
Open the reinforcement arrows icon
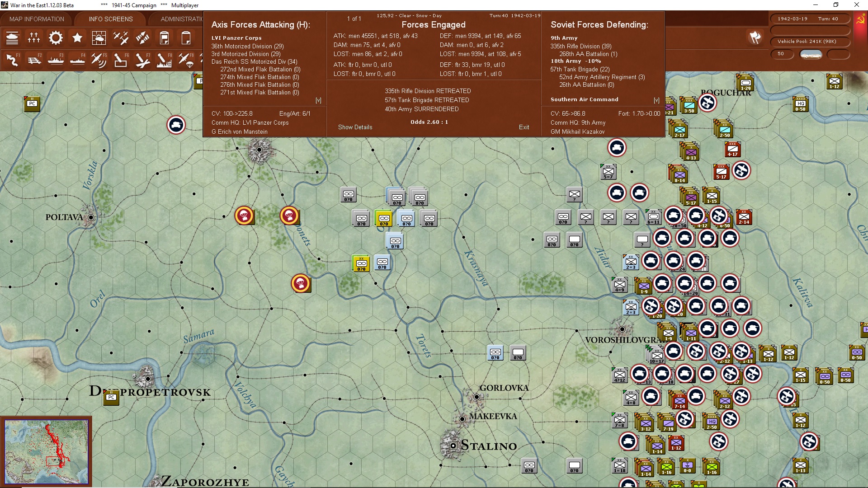142,38
